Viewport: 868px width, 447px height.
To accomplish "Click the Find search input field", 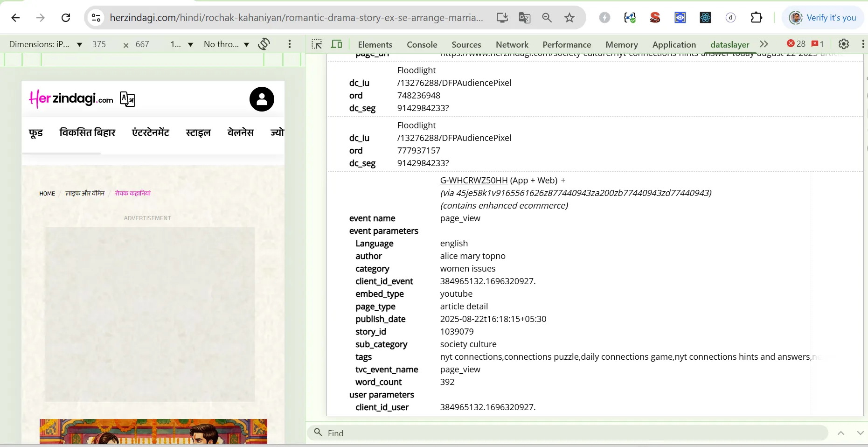I will tap(574, 433).
